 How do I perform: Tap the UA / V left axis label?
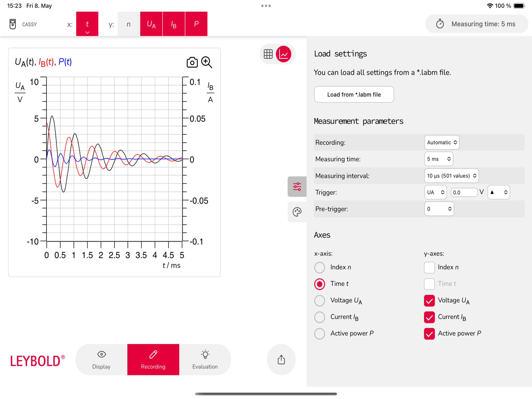point(20,92)
